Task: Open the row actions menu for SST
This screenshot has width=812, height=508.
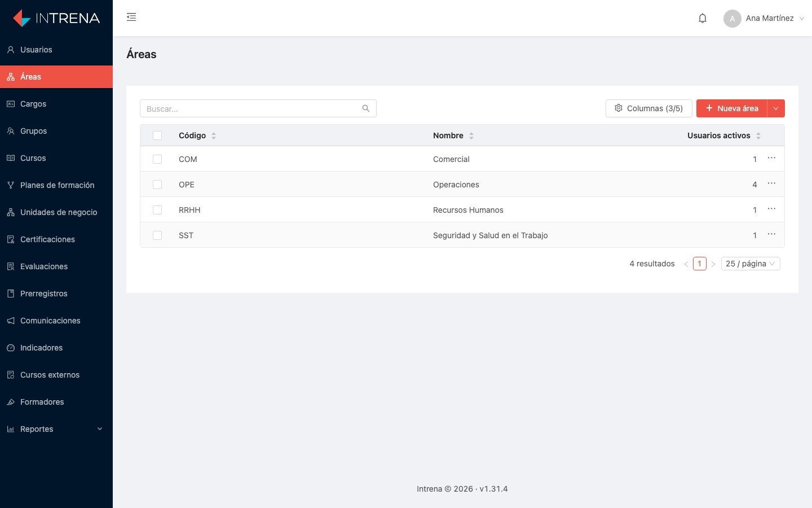Action: [771, 234]
